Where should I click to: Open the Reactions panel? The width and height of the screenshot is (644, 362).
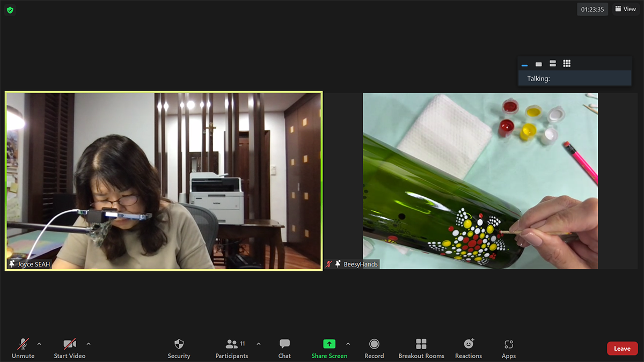point(468,344)
